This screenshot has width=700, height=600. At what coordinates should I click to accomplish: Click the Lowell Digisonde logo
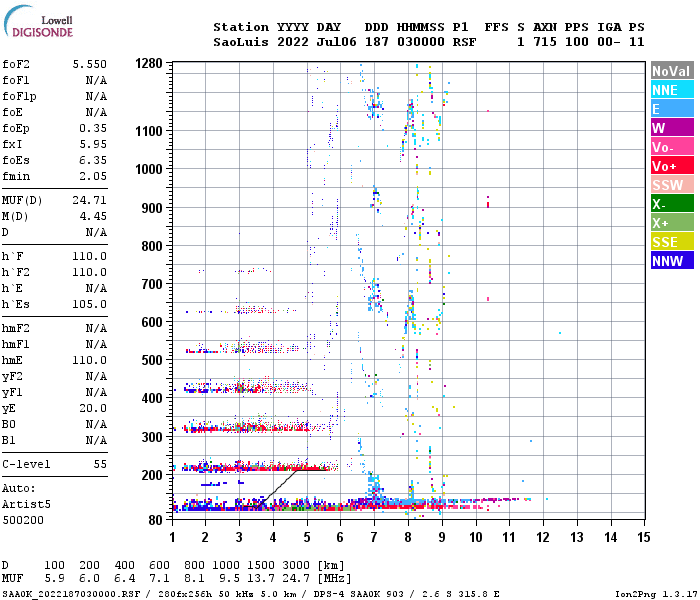pyautogui.click(x=38, y=21)
